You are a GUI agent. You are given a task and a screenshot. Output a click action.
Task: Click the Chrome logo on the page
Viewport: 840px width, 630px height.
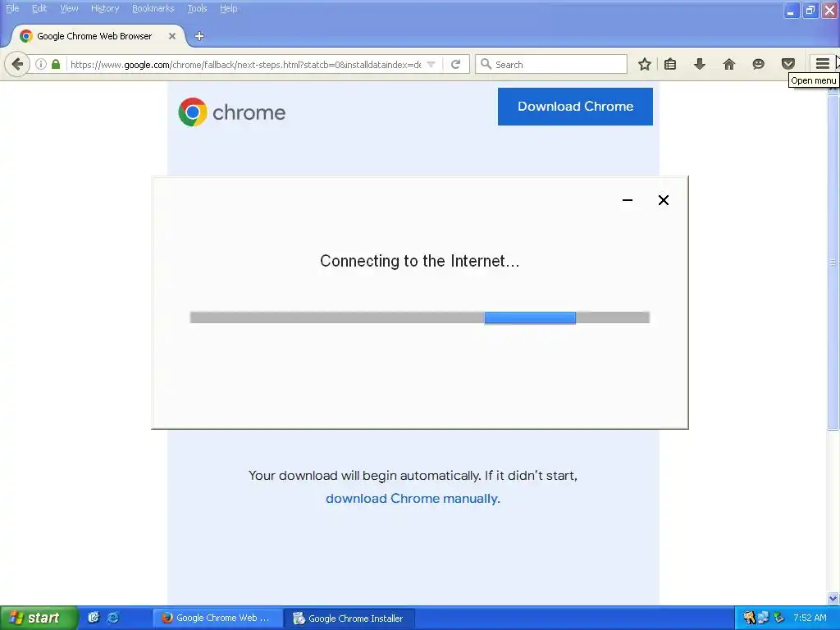192,112
